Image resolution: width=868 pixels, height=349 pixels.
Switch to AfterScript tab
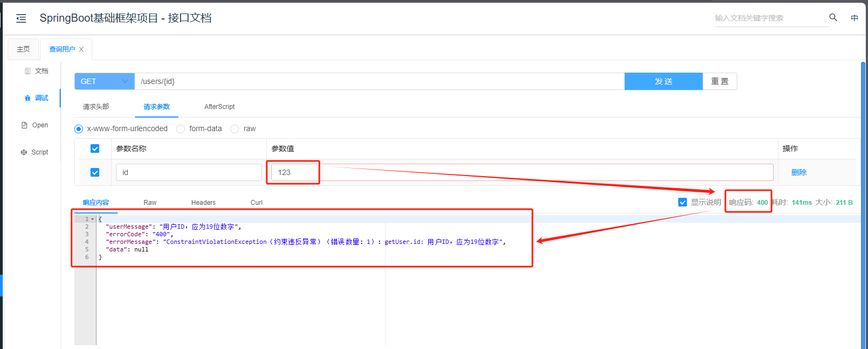click(x=220, y=107)
